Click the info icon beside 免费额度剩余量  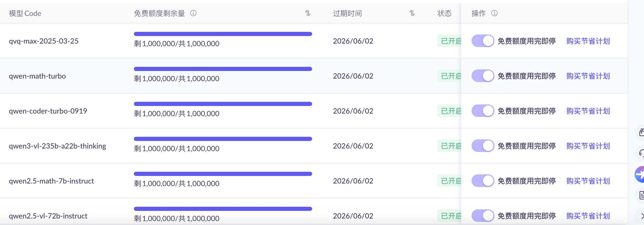(x=193, y=13)
